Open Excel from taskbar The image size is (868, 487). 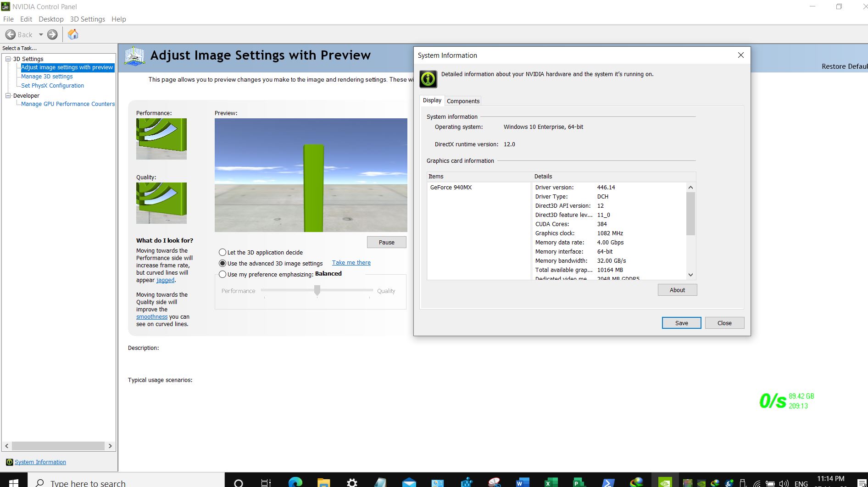click(x=551, y=482)
